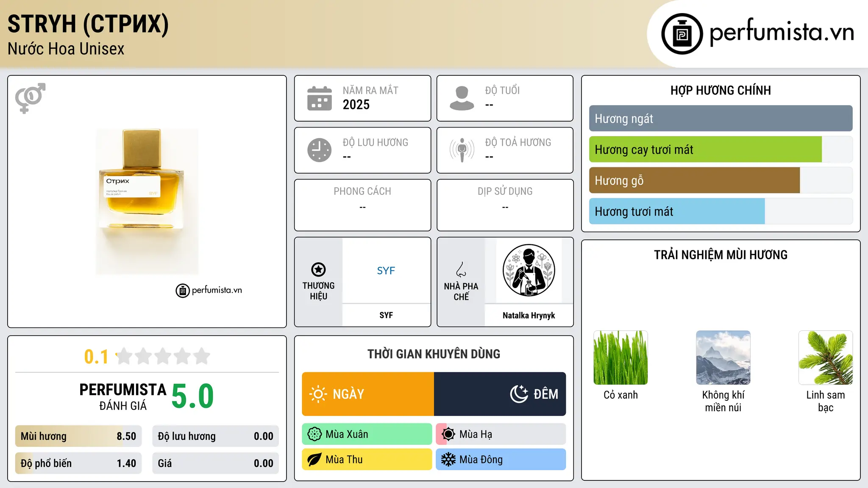Click the Dịp sử dụng card

[505, 205]
